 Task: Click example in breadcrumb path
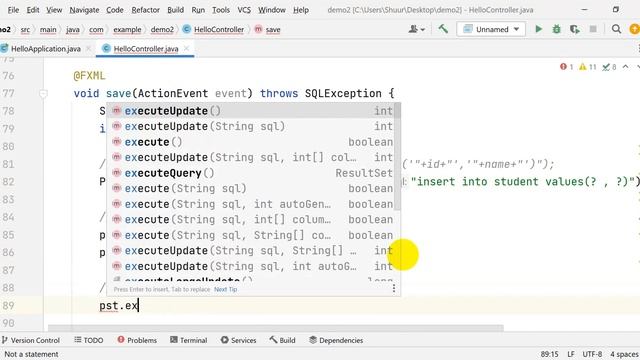127,29
